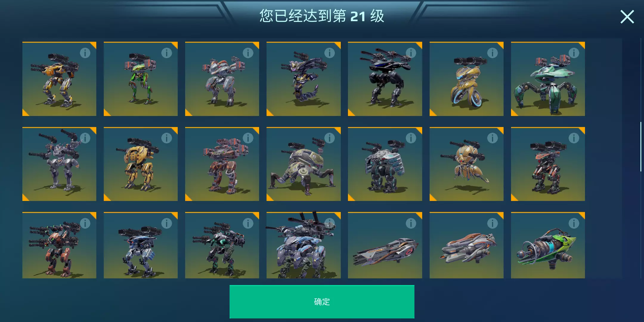View info on purple scorpion-tail robot
The height and width of the screenshot is (322, 644).
329,53
